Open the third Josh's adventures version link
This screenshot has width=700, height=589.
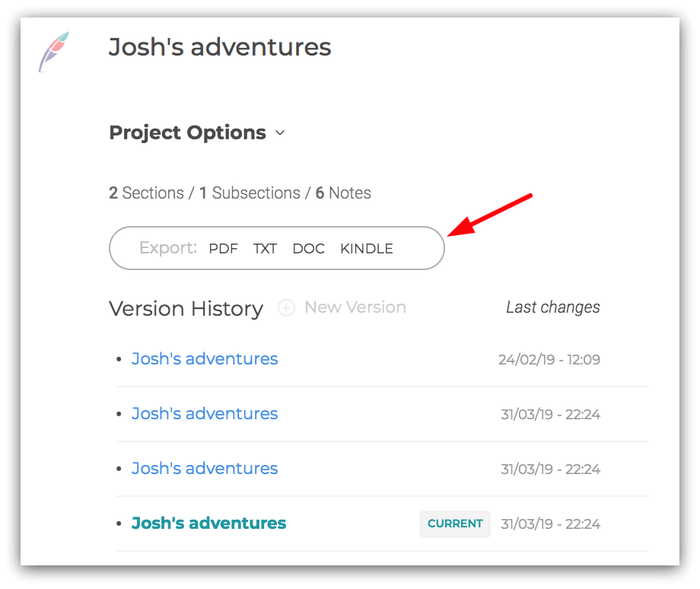coord(205,469)
